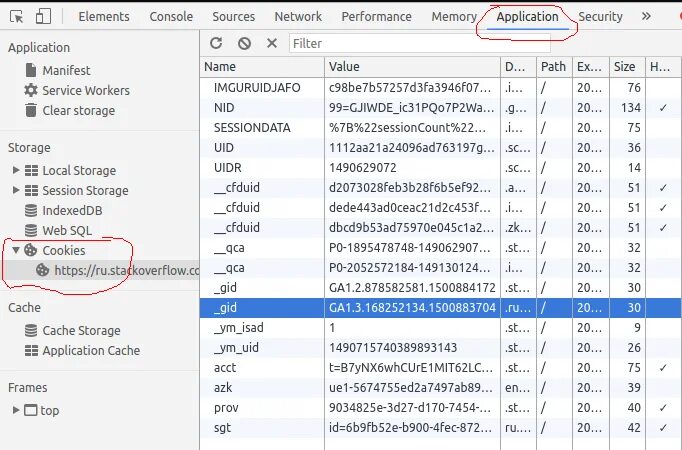Switch to the Network tab
The image size is (682, 450).
point(298,17)
